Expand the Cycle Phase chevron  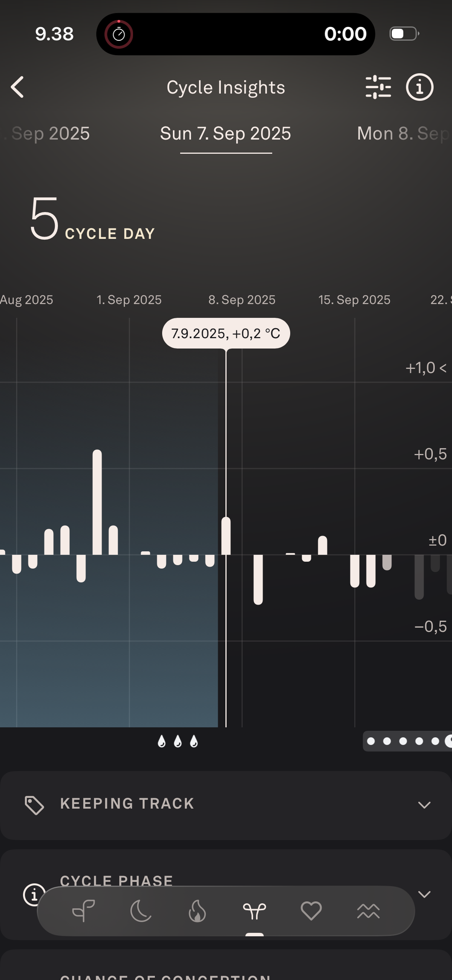click(424, 894)
